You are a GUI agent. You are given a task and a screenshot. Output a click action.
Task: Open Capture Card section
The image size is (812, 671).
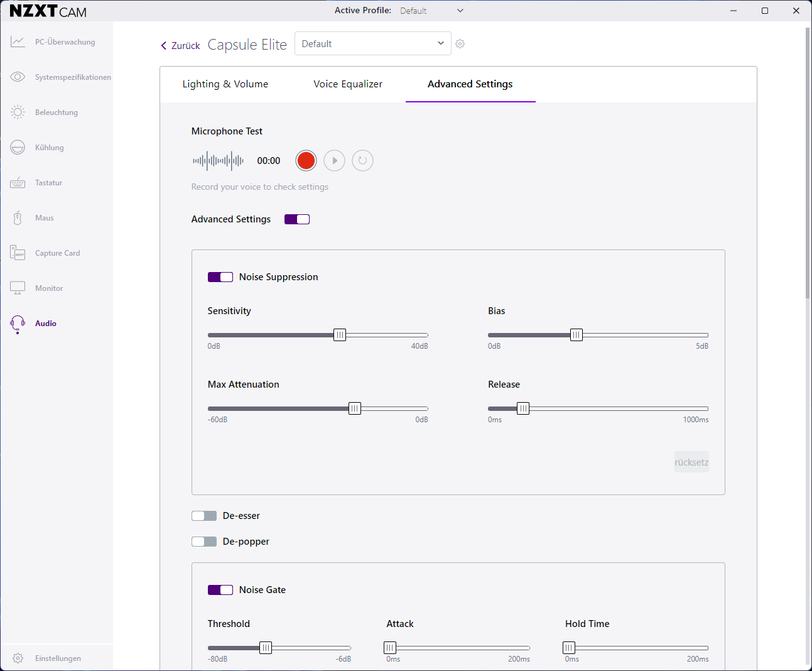pyautogui.click(x=57, y=253)
